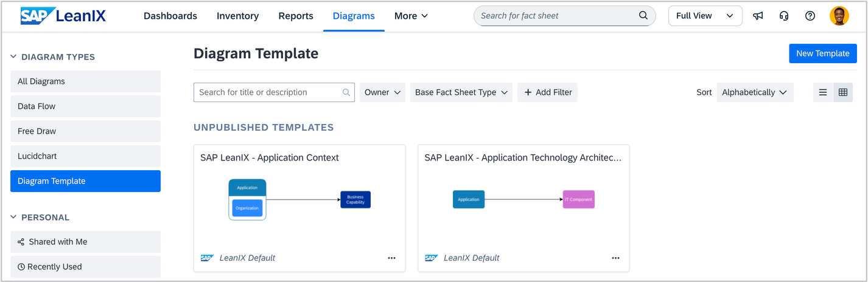The image size is (868, 282).
Task: Click the Add Filter button
Action: 547,92
